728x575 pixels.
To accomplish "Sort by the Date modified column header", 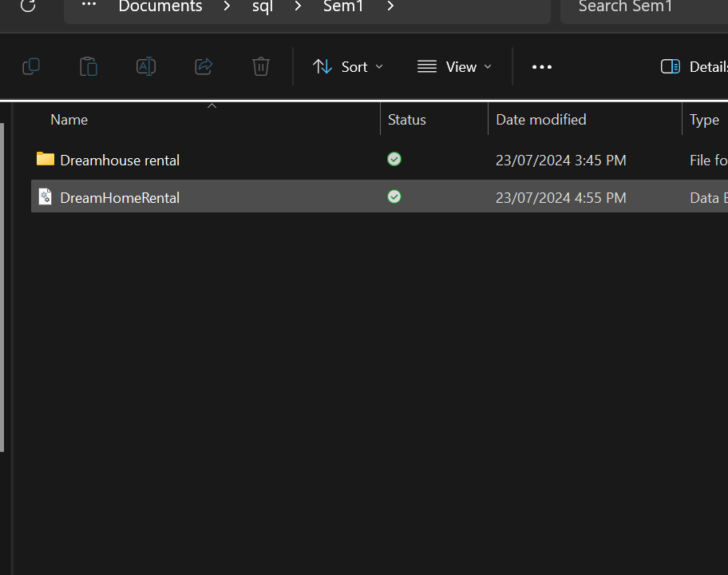I will [541, 120].
